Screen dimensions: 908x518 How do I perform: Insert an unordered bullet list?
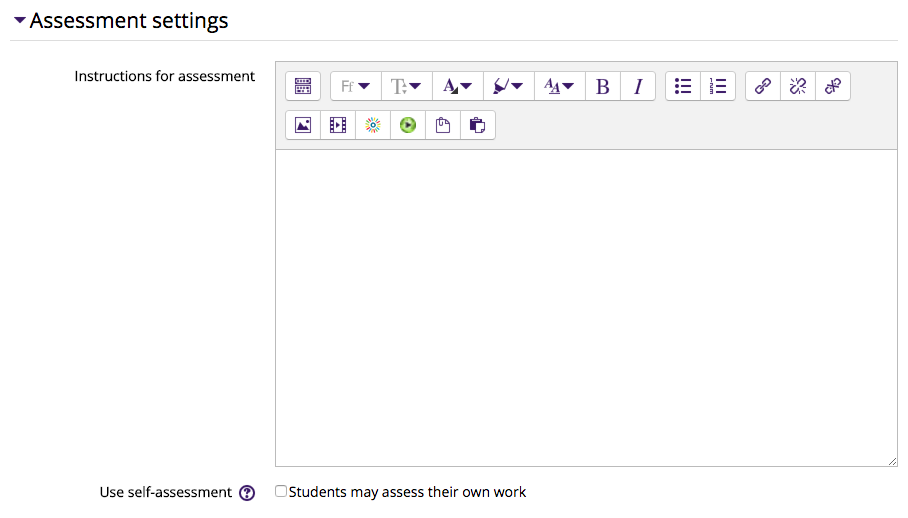point(683,86)
